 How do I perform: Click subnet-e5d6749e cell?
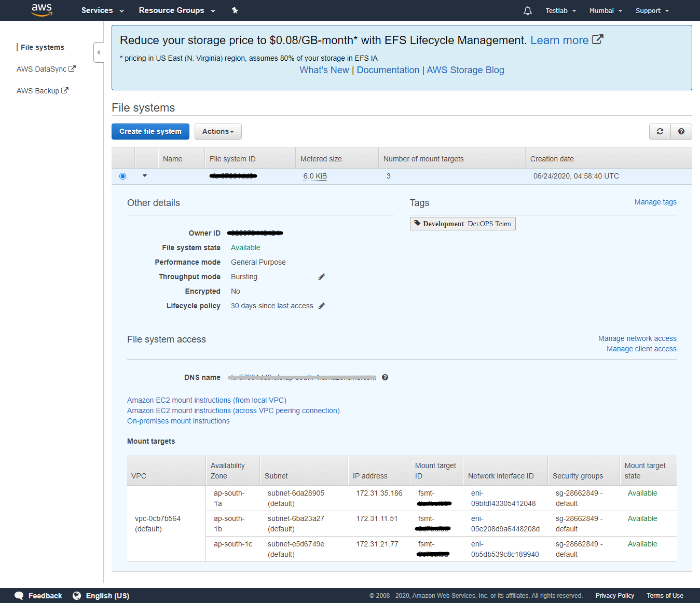[296, 549]
